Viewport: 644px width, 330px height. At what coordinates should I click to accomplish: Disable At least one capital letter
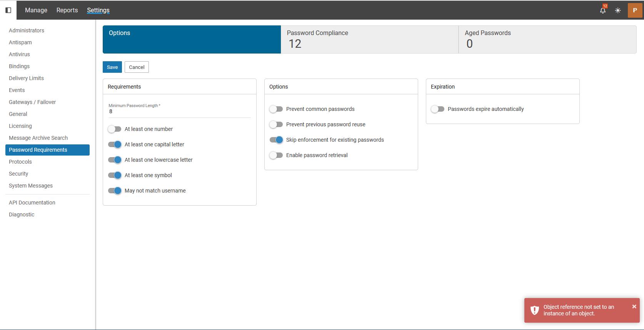pos(115,144)
